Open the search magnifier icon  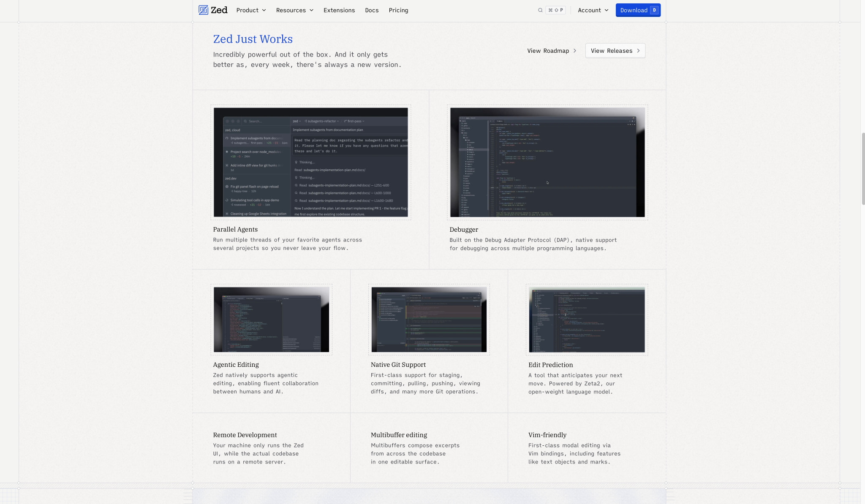[x=540, y=10]
